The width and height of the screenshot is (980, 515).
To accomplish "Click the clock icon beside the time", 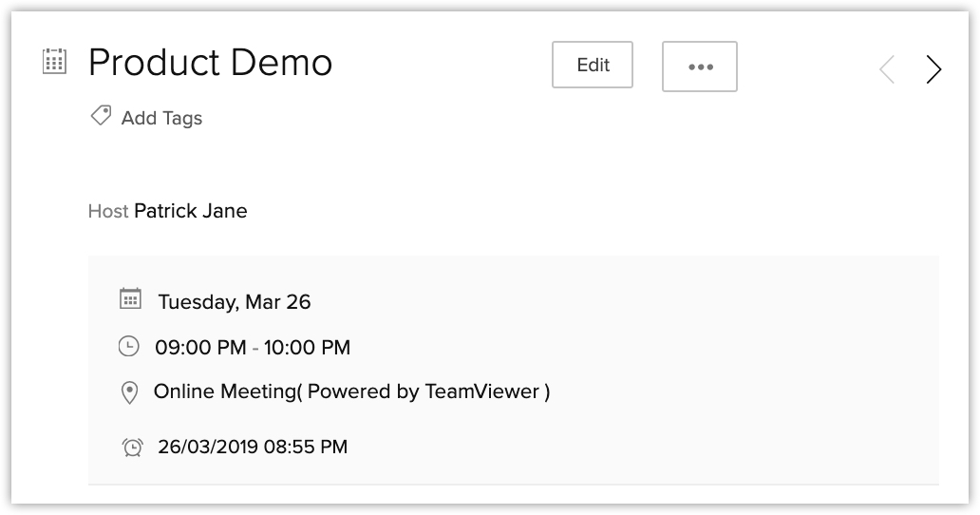I will (x=128, y=347).
